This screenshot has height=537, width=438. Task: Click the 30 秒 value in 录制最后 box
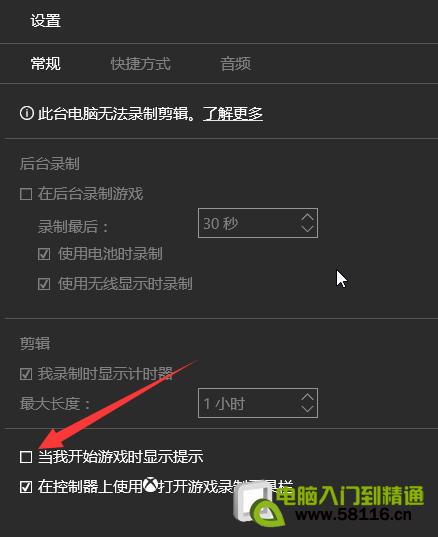(221, 223)
